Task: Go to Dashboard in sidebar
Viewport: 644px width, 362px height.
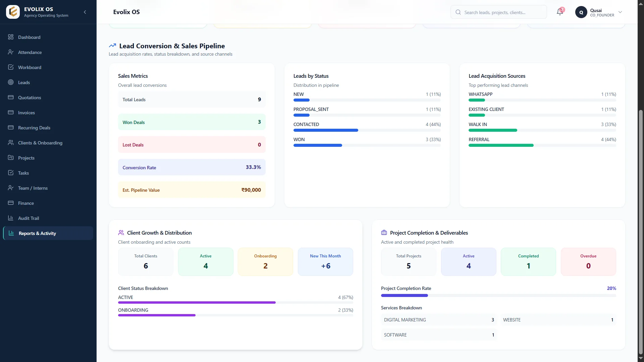Action: click(48, 37)
